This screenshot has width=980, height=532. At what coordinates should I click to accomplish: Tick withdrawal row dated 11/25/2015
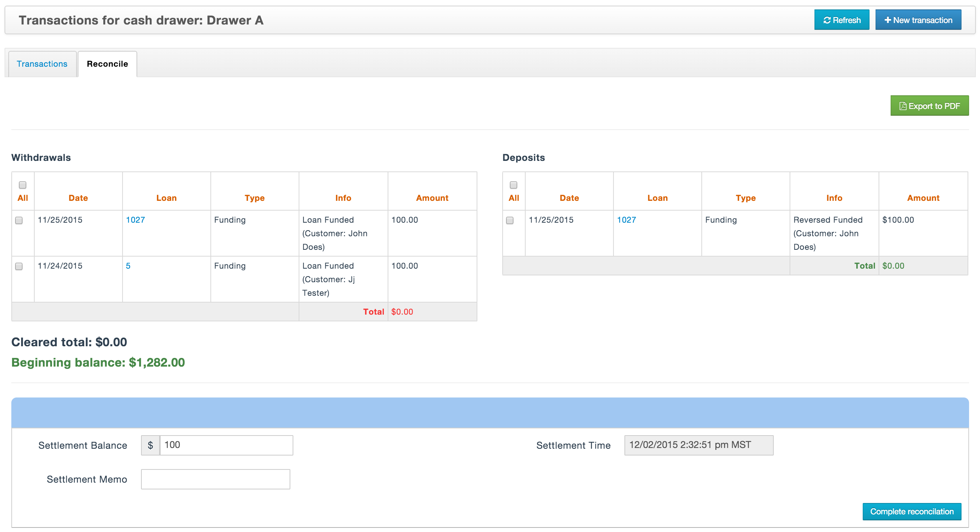pyautogui.click(x=18, y=220)
